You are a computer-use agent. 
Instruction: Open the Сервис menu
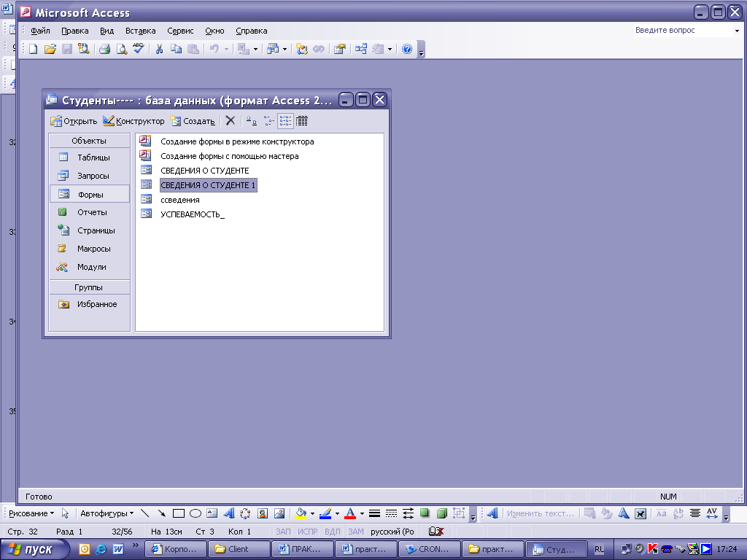pos(180,31)
